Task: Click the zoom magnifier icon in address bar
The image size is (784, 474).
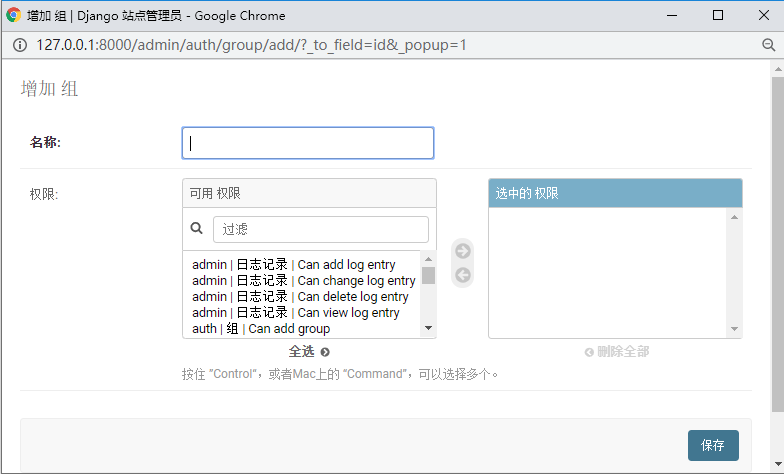Action: (768, 45)
